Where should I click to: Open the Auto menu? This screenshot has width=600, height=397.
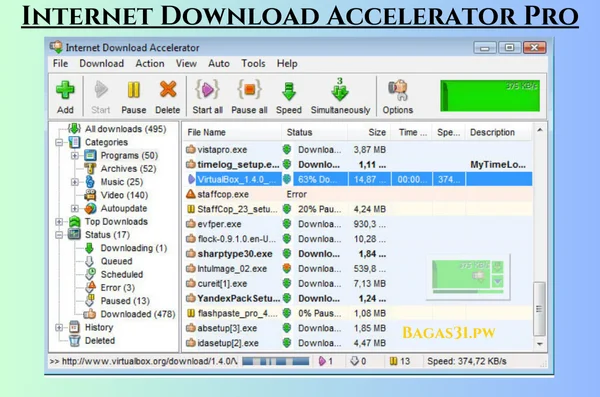(x=218, y=64)
